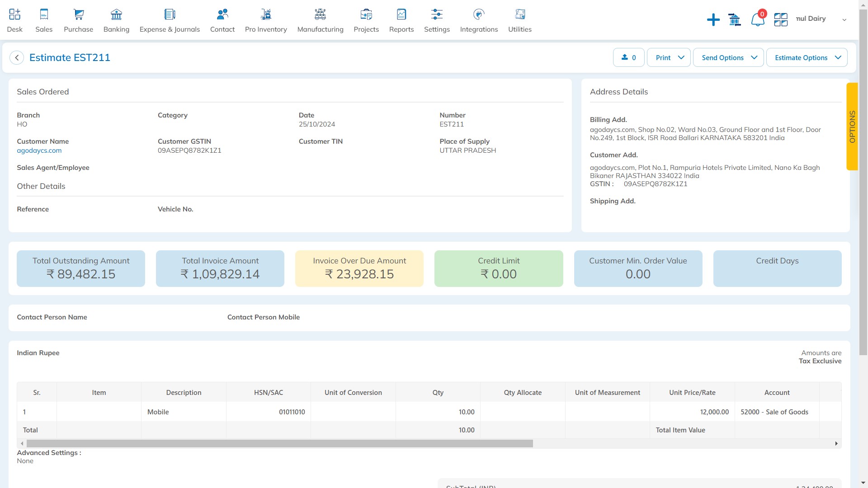Click the HSN/SAC column header
The image size is (868, 488).
click(x=269, y=392)
